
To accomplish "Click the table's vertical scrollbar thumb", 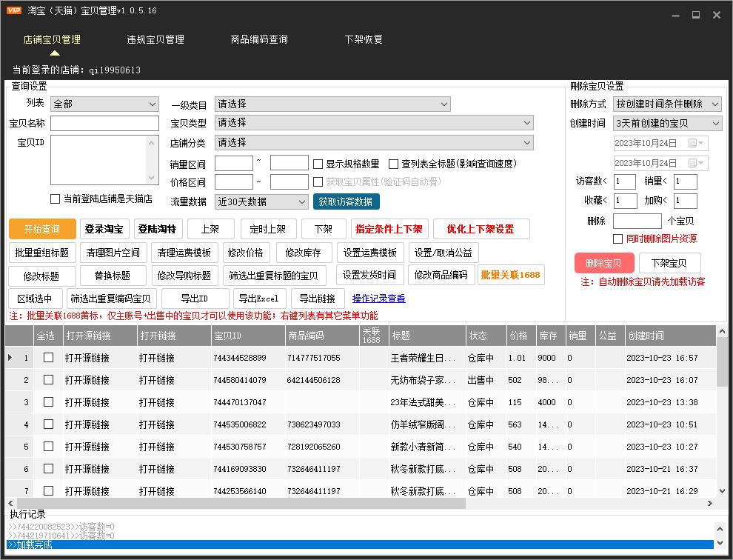I will (x=722, y=361).
